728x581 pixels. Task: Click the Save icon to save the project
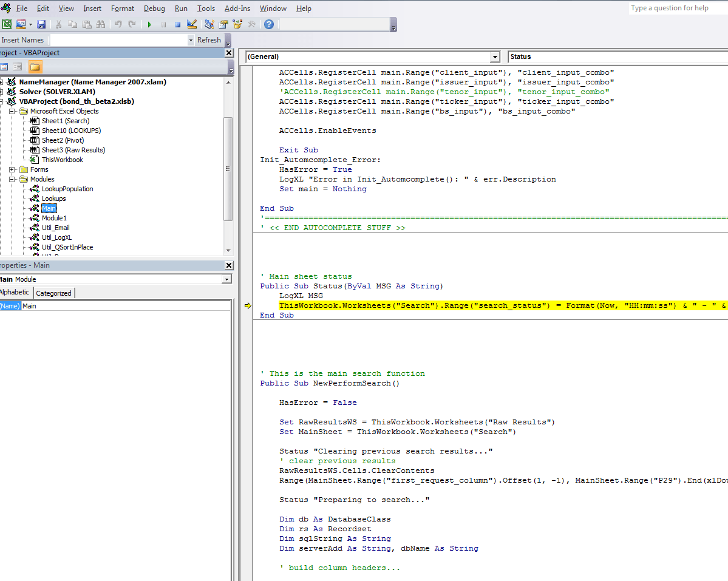click(41, 24)
